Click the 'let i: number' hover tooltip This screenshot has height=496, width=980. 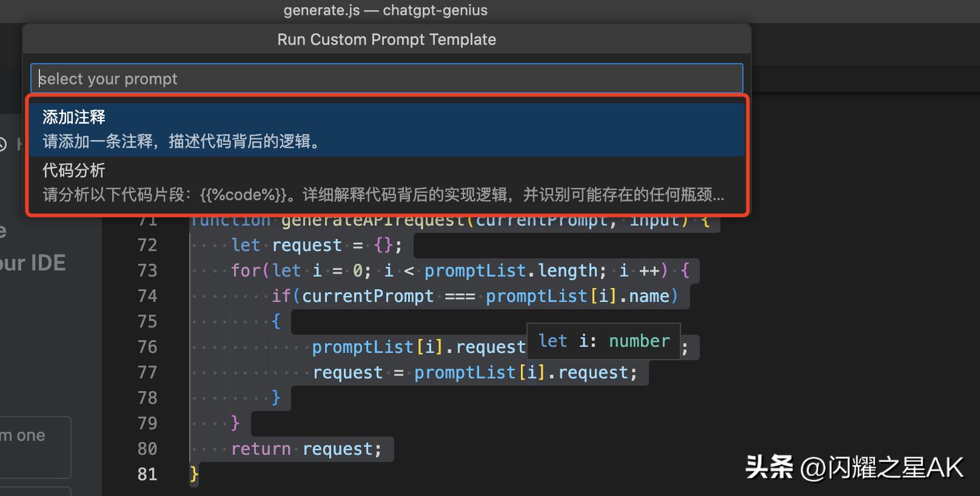(x=603, y=341)
